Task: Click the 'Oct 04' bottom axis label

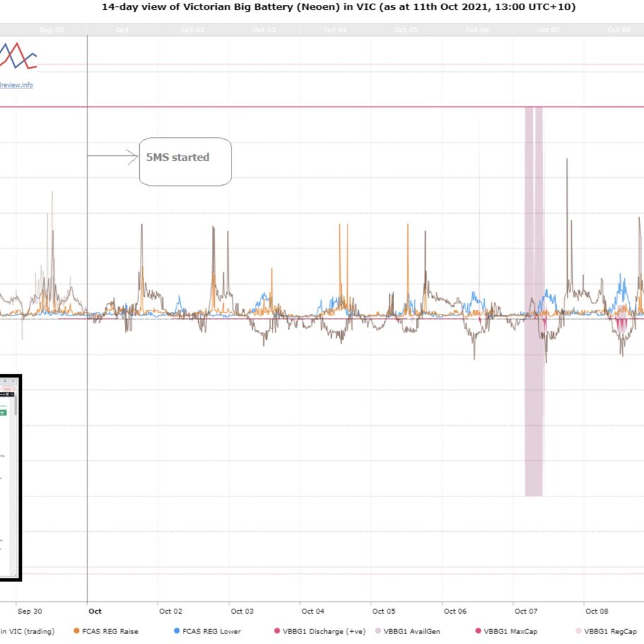Action: tap(313, 611)
